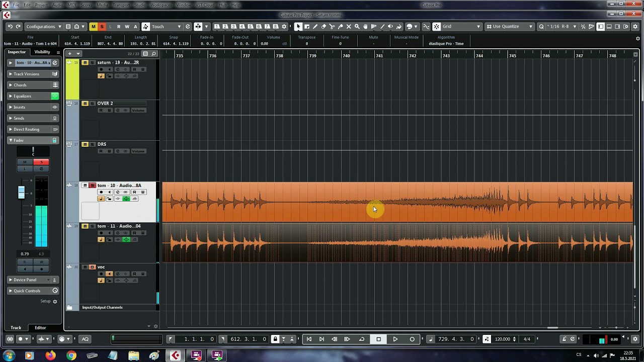Select the Zoom magnifier tool
The height and width of the screenshot is (362, 644).
click(357, 26)
